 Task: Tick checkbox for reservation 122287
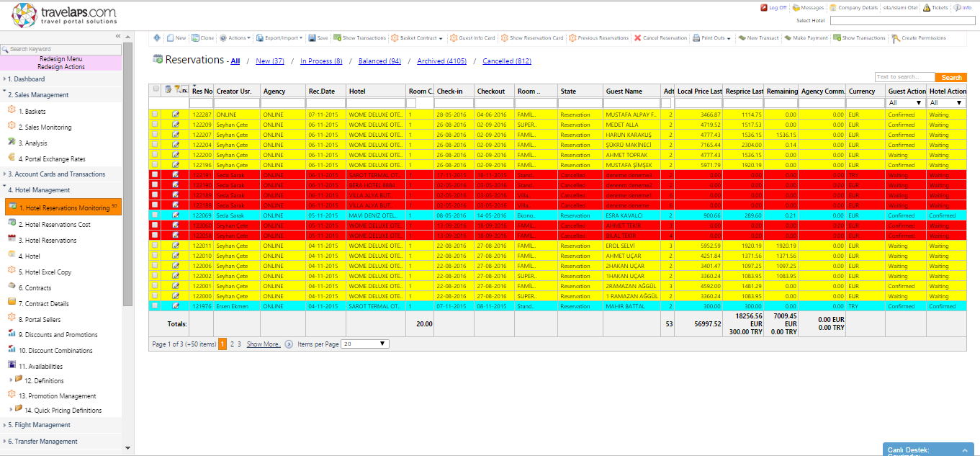coord(155,115)
